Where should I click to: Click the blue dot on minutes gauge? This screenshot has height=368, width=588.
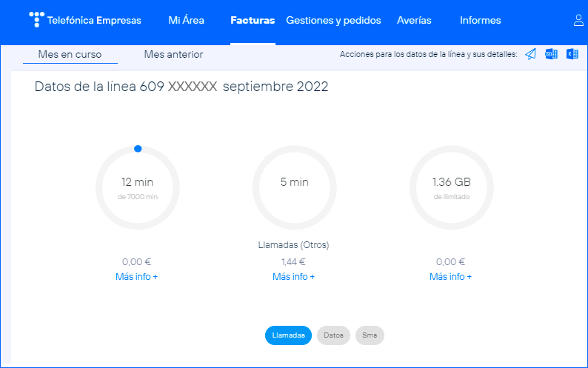[x=138, y=149]
